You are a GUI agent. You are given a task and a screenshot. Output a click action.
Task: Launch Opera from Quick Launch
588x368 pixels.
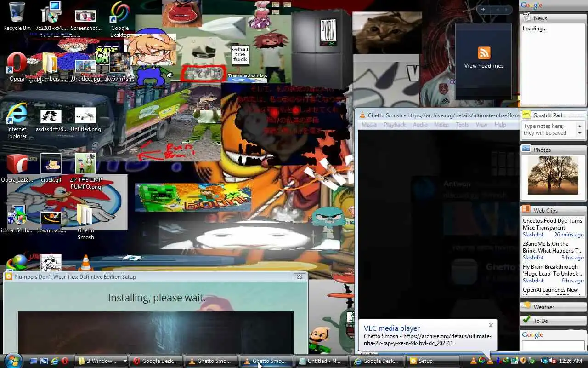pyautogui.click(x=65, y=361)
